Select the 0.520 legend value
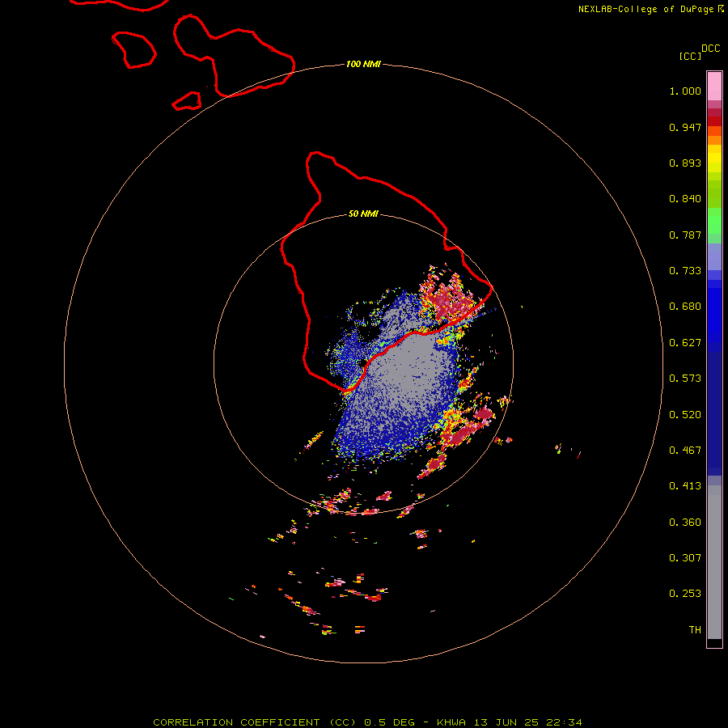728x728 pixels. click(x=685, y=415)
